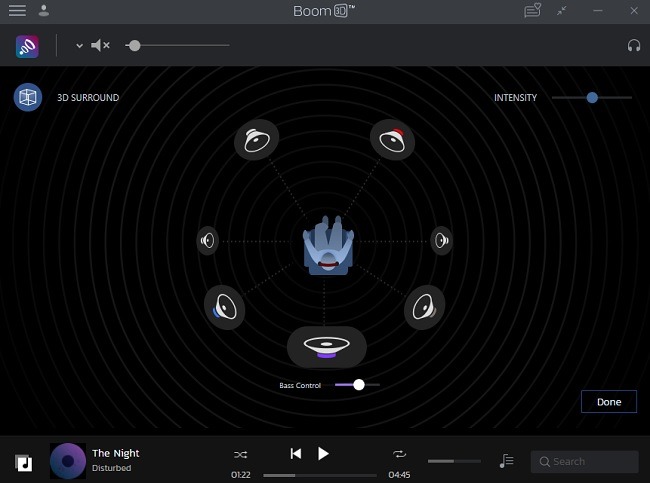Click the album art disc thumbnail

click(x=68, y=461)
